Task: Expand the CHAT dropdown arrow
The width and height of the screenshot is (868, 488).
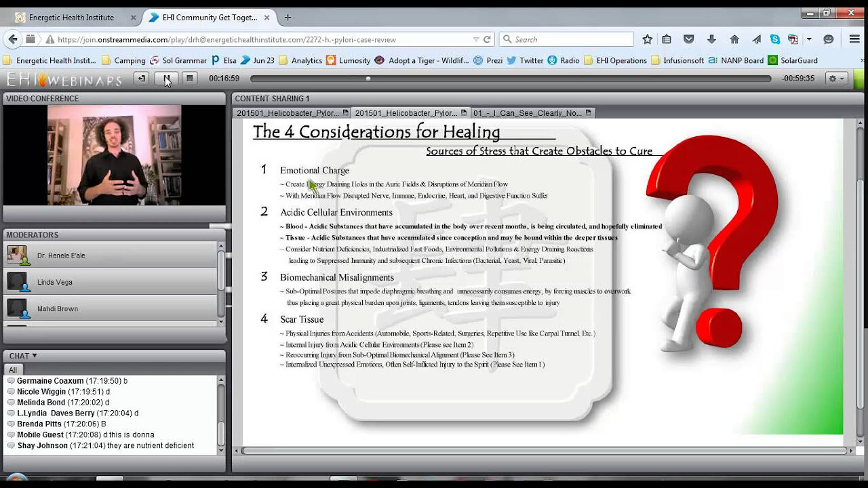Action: [35, 356]
